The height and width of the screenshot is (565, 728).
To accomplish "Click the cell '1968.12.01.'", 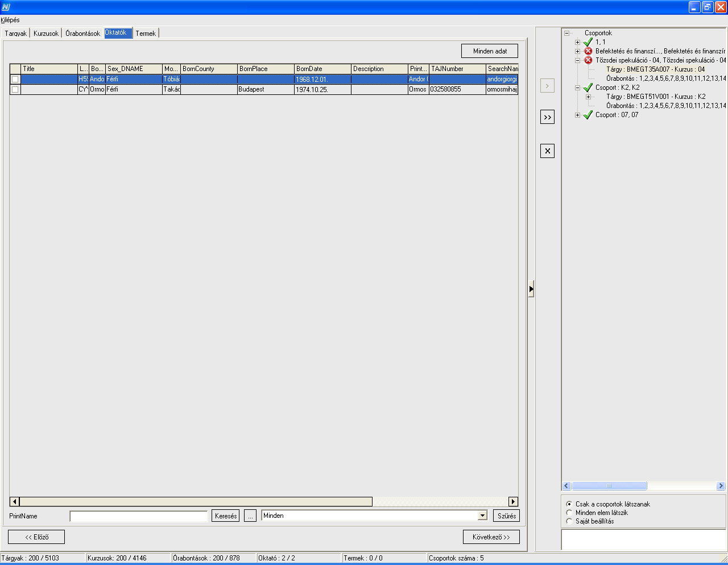I will point(322,80).
